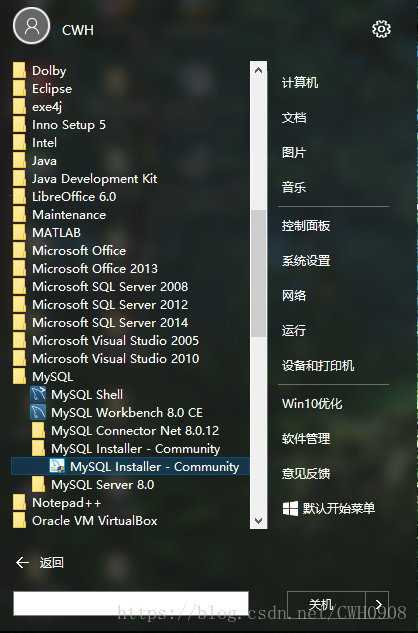Screen dimensions: 418x633
Task: Open shutdown options arrow next to 关机
Action: (377, 604)
